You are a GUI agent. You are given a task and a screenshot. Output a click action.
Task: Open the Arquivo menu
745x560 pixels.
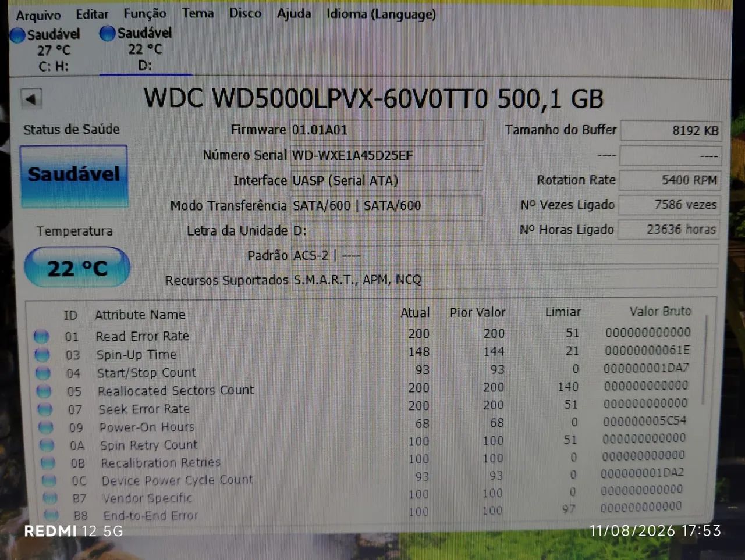(x=38, y=15)
